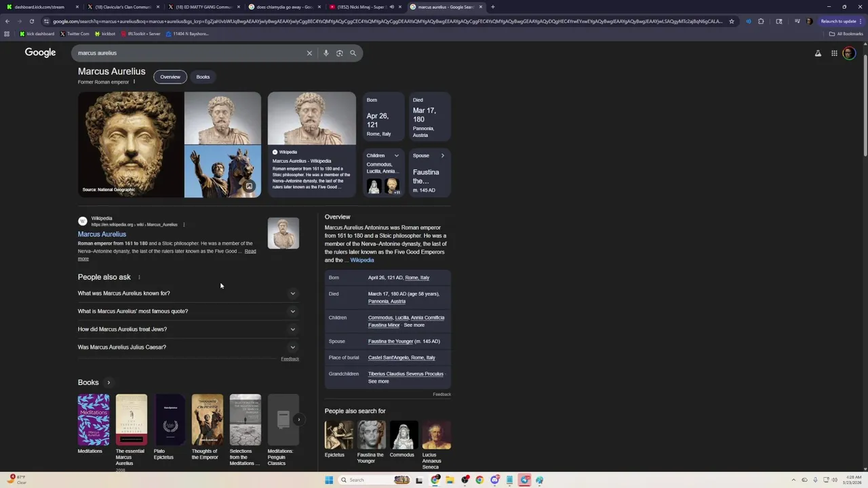Switch to the Books tab
This screenshot has height=488, width=868.
203,77
